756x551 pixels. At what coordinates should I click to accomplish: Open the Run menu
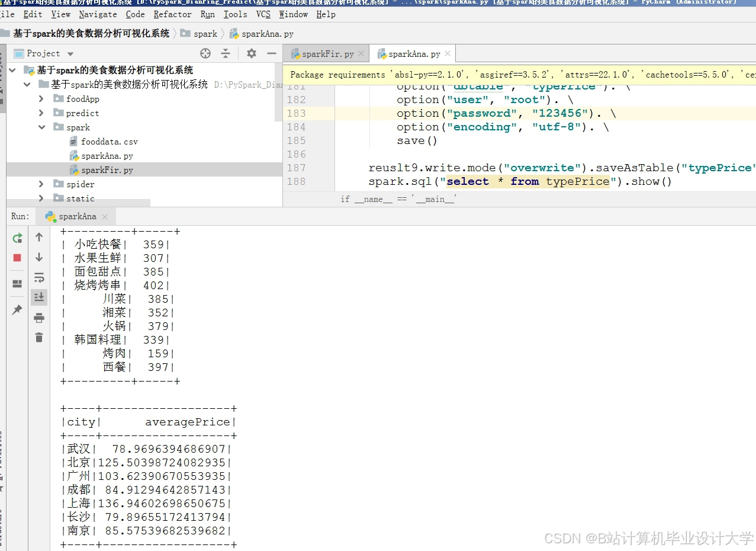[x=207, y=14]
